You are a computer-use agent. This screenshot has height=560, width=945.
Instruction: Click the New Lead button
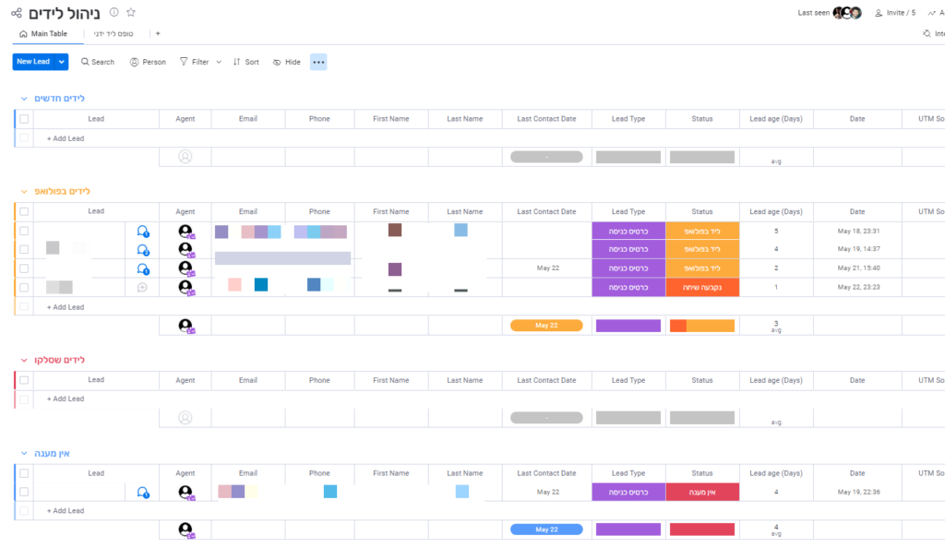point(34,62)
